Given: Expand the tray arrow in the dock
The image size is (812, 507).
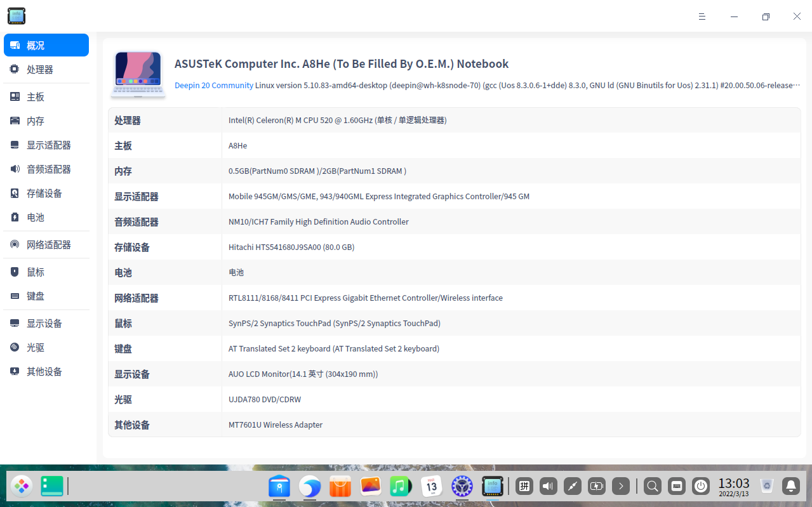Looking at the screenshot, I should tap(621, 487).
